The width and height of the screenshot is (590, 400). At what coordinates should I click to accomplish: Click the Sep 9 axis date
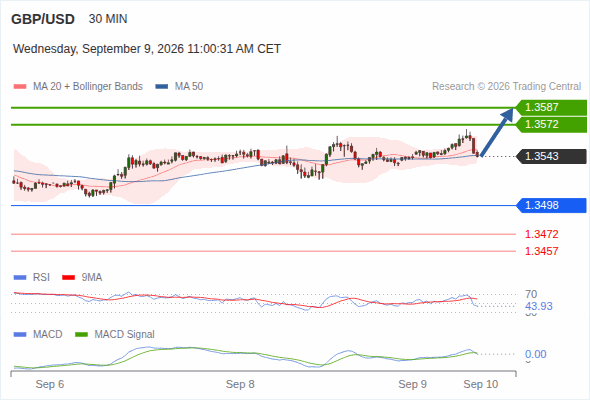coord(412,385)
